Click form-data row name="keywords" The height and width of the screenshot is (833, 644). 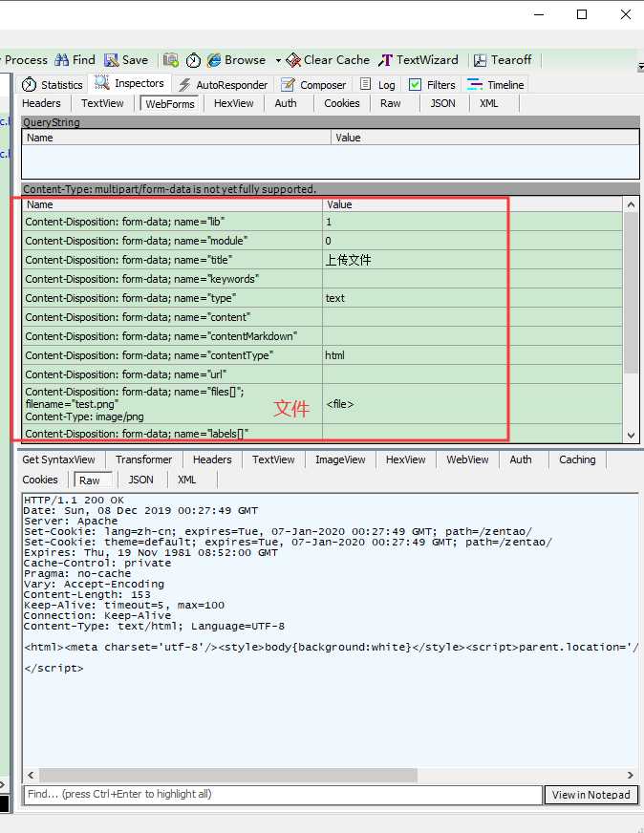322,279
